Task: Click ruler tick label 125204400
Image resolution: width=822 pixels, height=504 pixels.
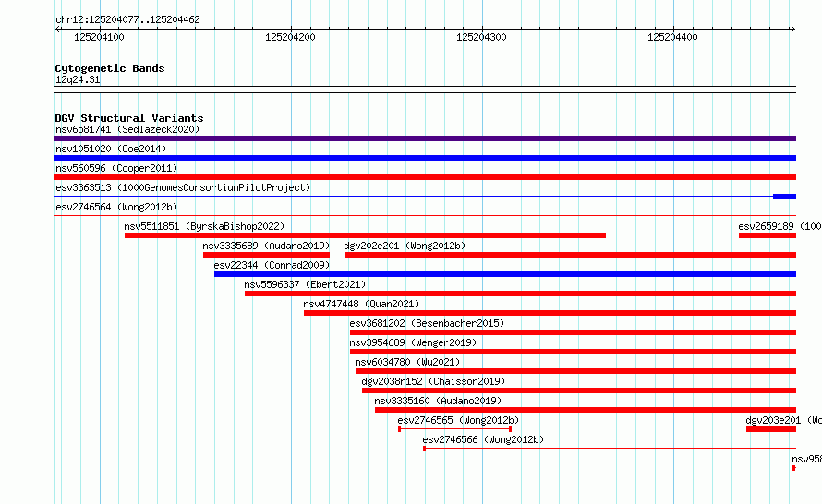Action: [672, 37]
